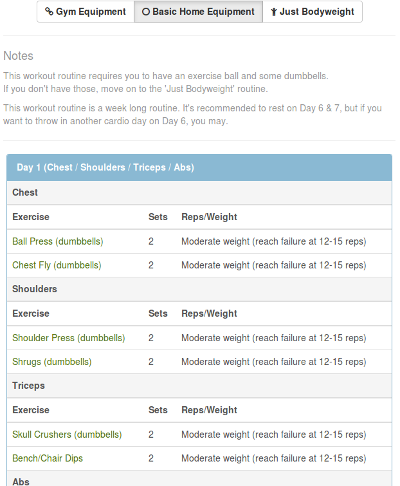Open the Shoulder Press (dumbbells) link
Screen dimensions: 400x486
tap(69, 338)
